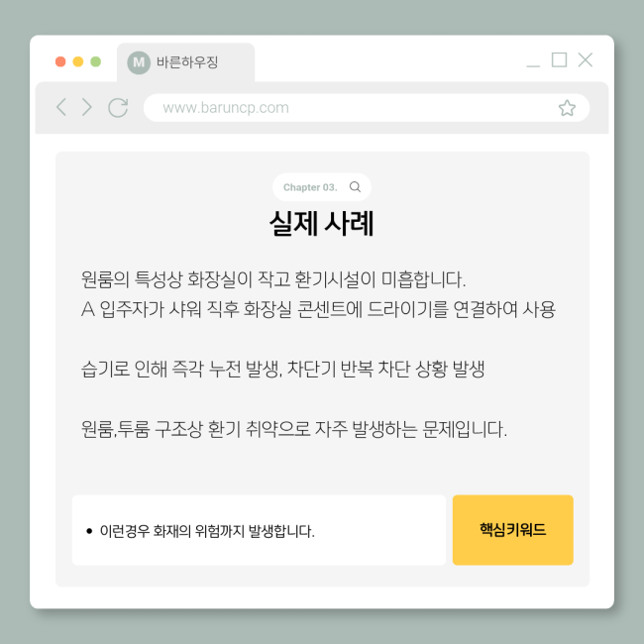This screenshot has width=644, height=644.
Task: Click the M avatar icon in tab
Action: click(139, 62)
